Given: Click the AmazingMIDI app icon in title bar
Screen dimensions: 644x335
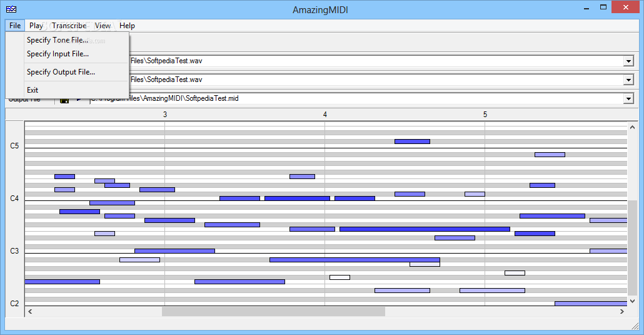Looking at the screenshot, I should (x=11, y=9).
